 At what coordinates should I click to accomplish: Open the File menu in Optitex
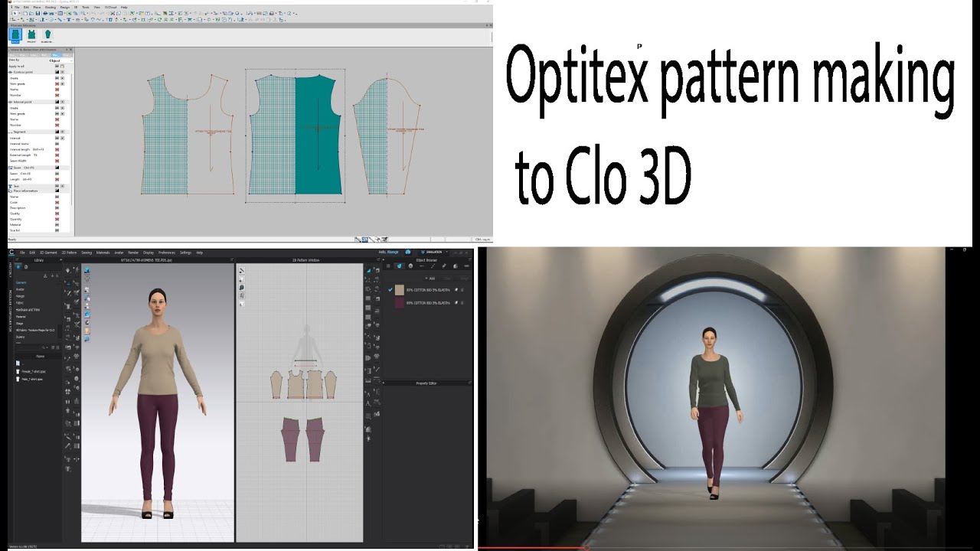tap(17, 8)
